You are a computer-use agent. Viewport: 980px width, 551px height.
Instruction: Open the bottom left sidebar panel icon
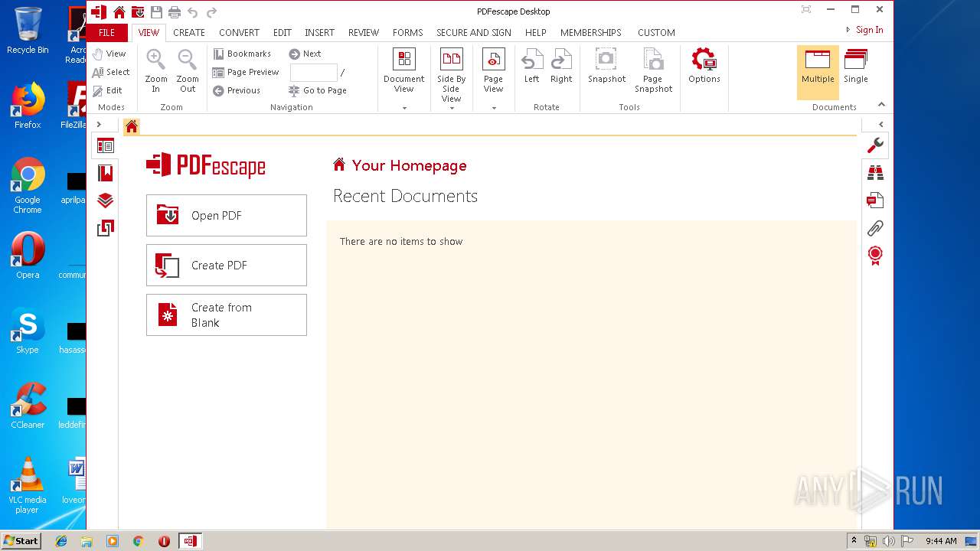tap(105, 228)
